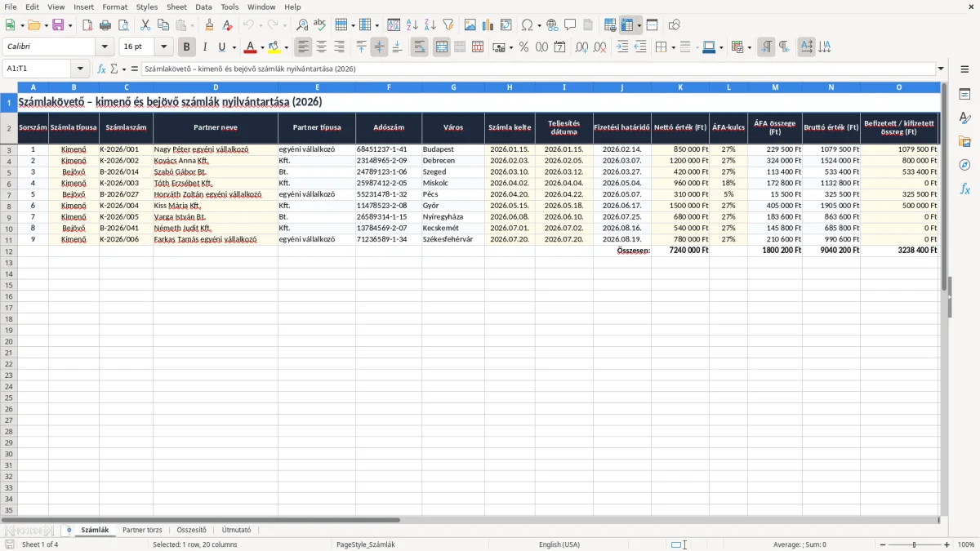The image size is (980, 551).
Task: Open the sidebar Properties deck
Action: tap(964, 95)
